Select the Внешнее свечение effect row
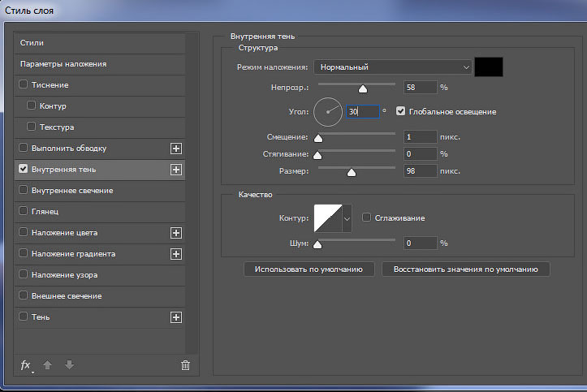This screenshot has height=392, width=587. (x=100, y=296)
